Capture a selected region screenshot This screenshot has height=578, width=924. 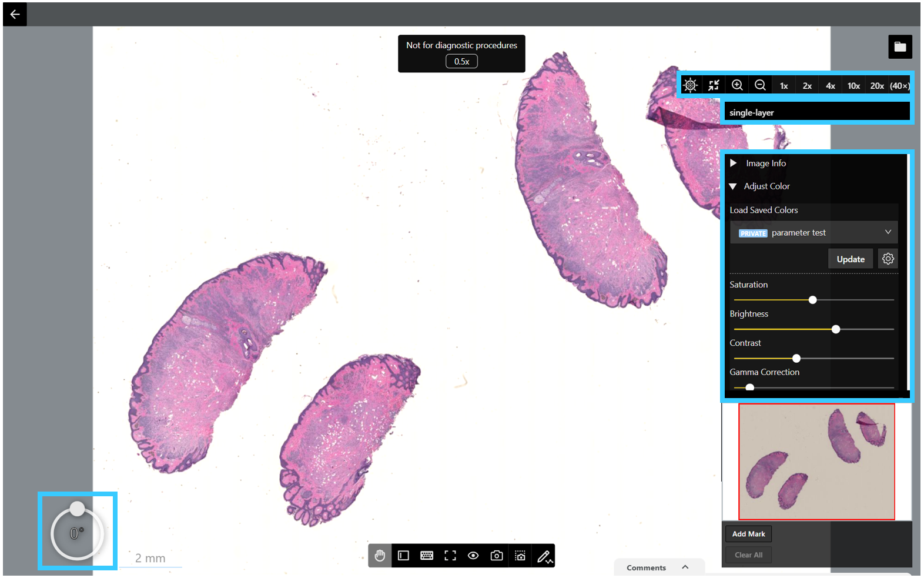click(x=520, y=556)
